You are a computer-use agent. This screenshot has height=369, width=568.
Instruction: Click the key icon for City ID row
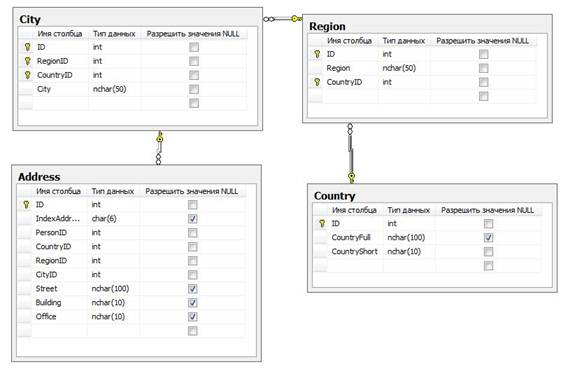point(27,47)
